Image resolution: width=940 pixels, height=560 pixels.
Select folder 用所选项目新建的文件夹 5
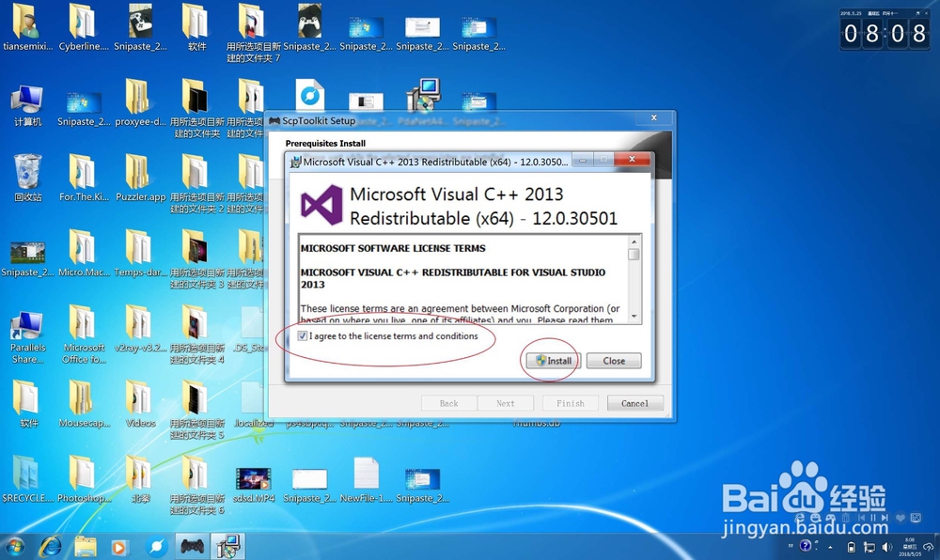click(x=196, y=410)
